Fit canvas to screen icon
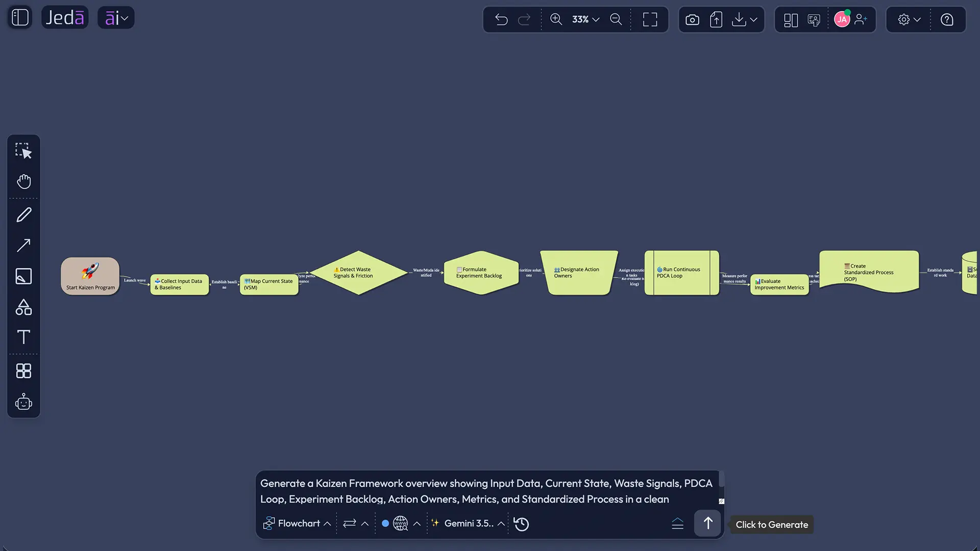Screen dimensions: 980x551 coord(650,19)
